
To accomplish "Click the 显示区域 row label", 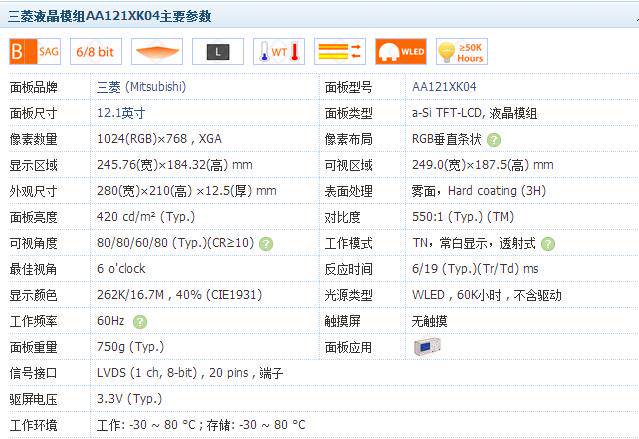I will coord(33,165).
